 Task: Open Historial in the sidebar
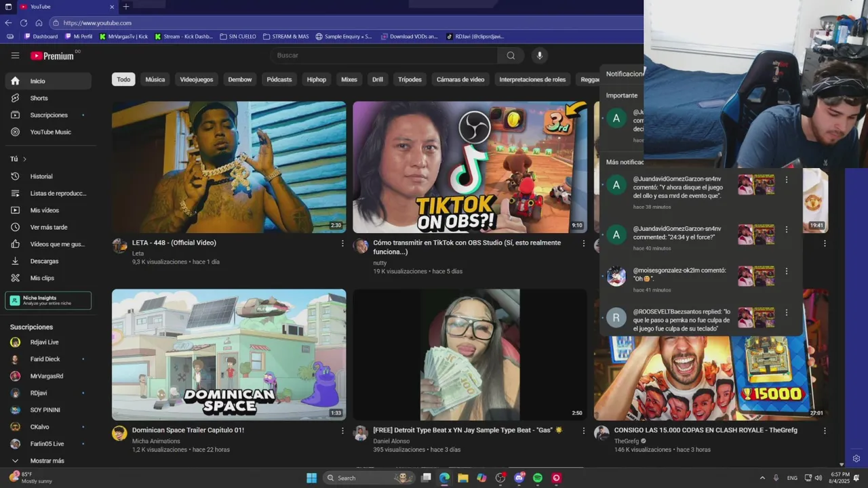(x=47, y=176)
